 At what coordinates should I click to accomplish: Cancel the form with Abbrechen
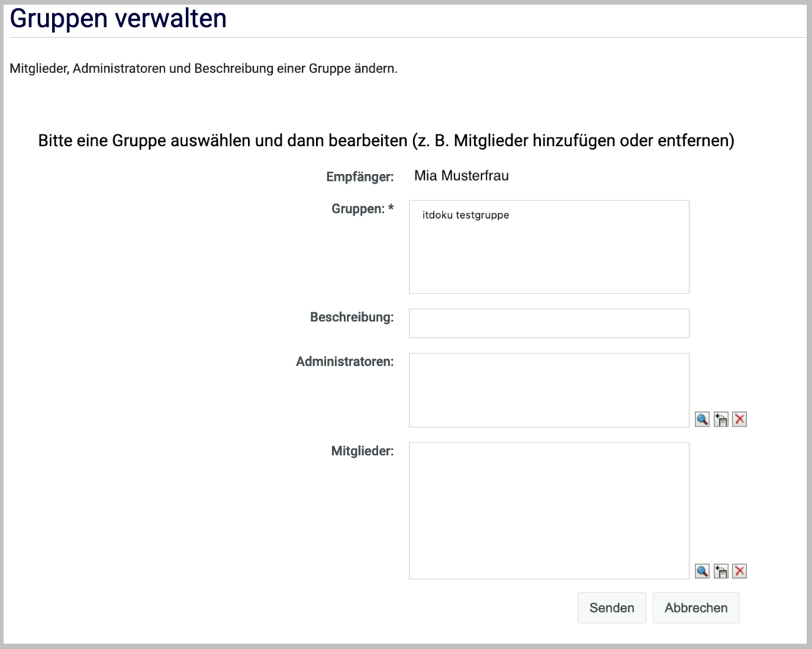click(x=695, y=607)
